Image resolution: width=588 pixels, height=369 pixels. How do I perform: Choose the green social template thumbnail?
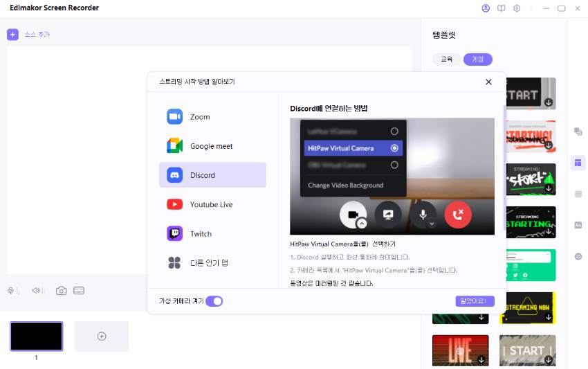(531, 265)
